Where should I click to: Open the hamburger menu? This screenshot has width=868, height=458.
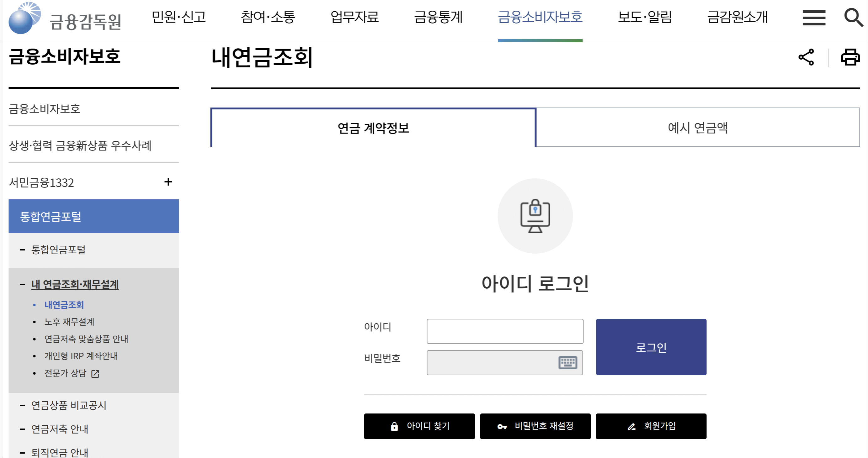(814, 18)
